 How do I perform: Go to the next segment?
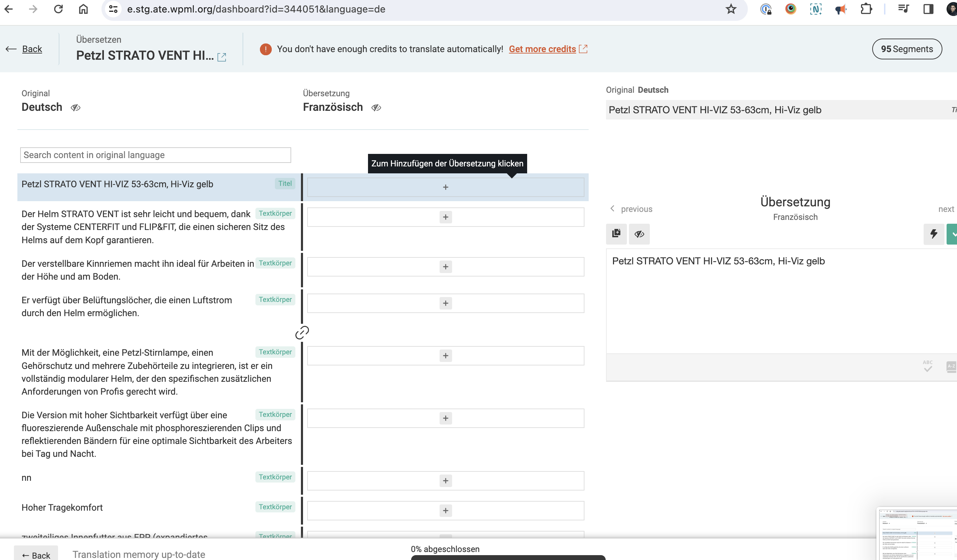(946, 209)
